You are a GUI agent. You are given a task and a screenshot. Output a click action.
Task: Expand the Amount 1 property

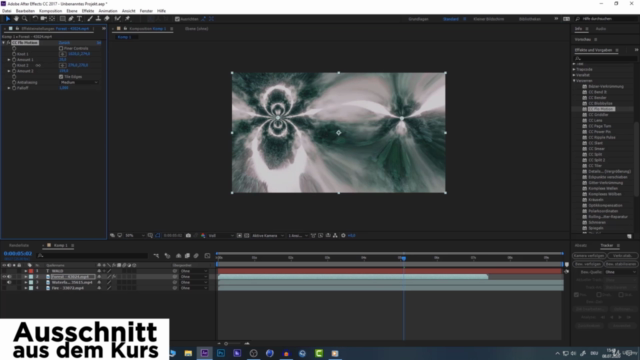tap(9, 60)
